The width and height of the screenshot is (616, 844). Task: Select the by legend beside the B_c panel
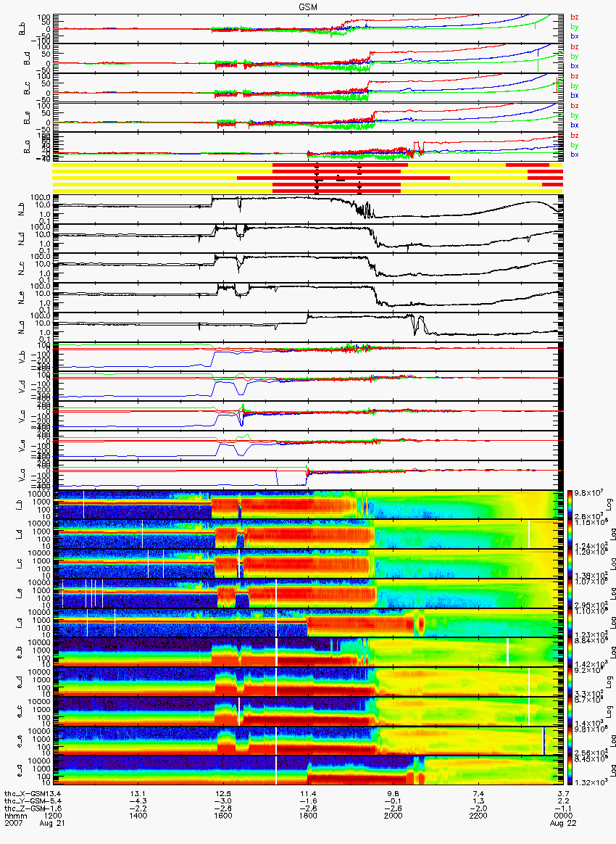click(x=574, y=86)
